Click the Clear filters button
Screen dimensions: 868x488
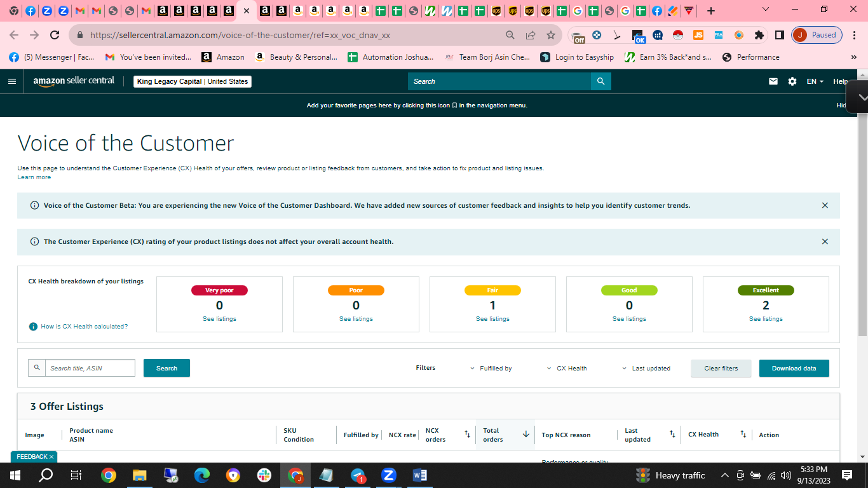point(721,368)
